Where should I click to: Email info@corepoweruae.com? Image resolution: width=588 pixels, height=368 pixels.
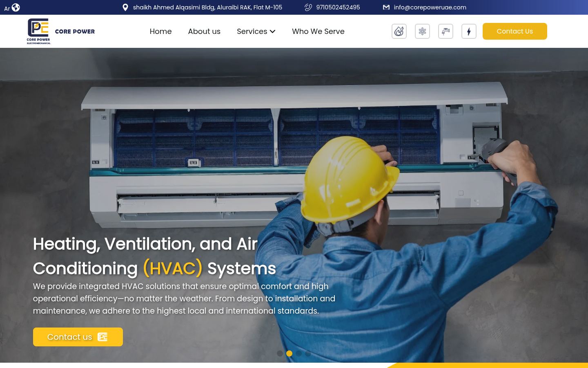pyautogui.click(x=430, y=7)
